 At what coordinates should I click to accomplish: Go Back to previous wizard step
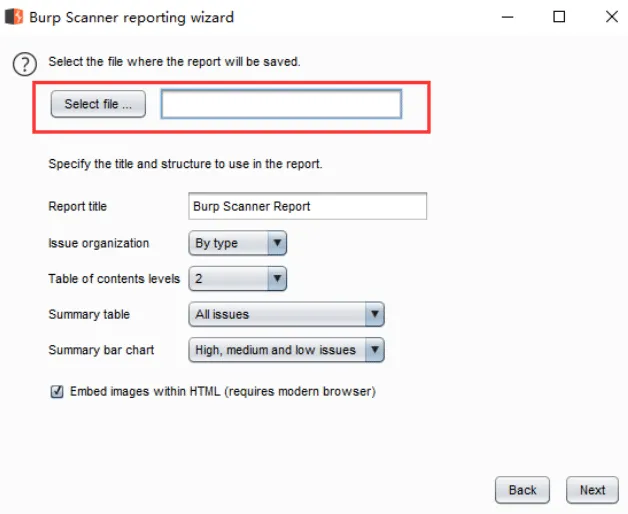pyautogui.click(x=522, y=490)
